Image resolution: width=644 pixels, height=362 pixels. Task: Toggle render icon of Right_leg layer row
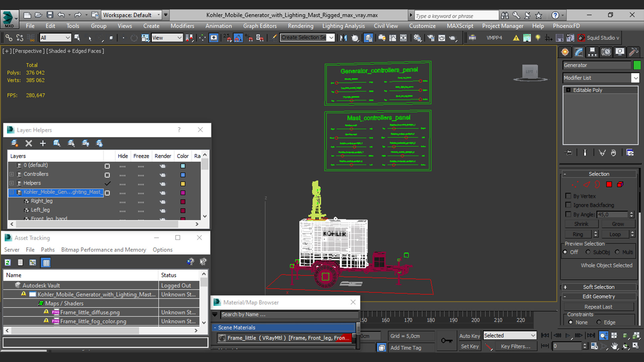(162, 202)
